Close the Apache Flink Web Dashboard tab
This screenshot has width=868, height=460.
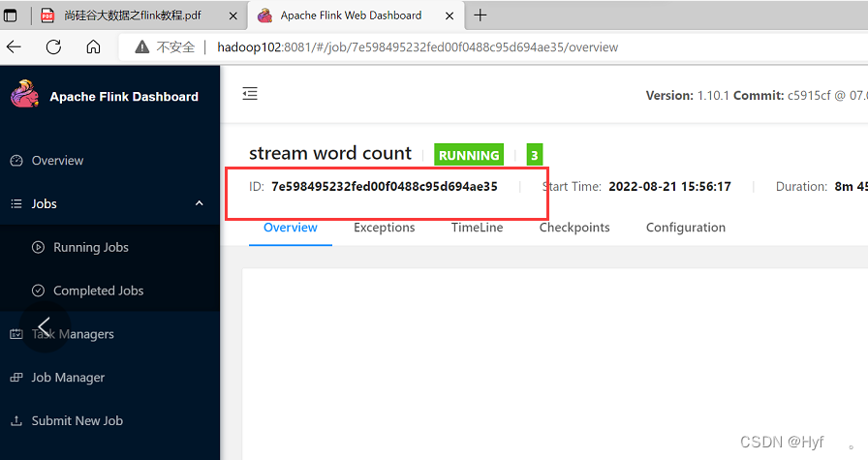tap(449, 16)
